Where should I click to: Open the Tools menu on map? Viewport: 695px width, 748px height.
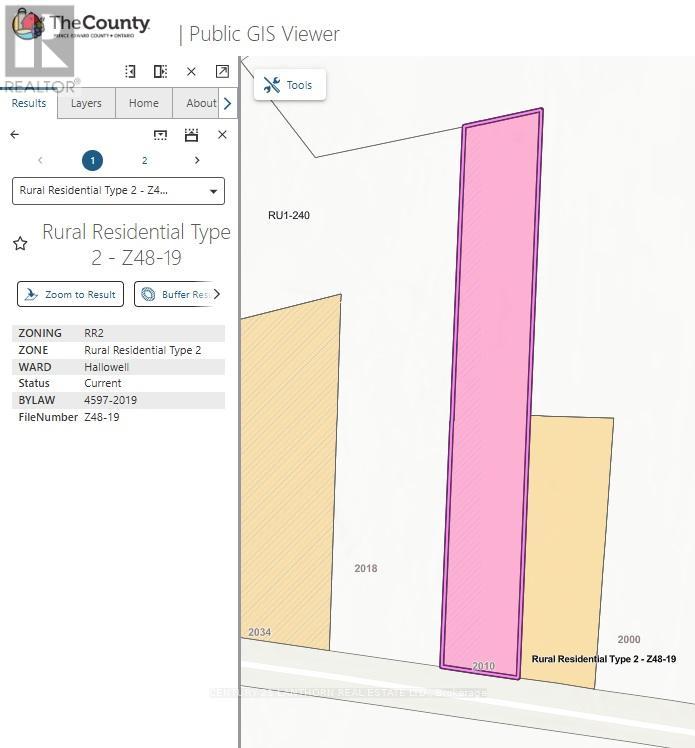click(x=289, y=85)
